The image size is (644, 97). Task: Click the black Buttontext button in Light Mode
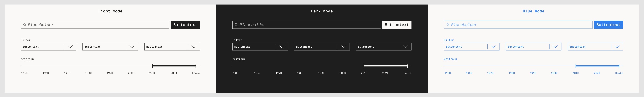click(x=185, y=24)
